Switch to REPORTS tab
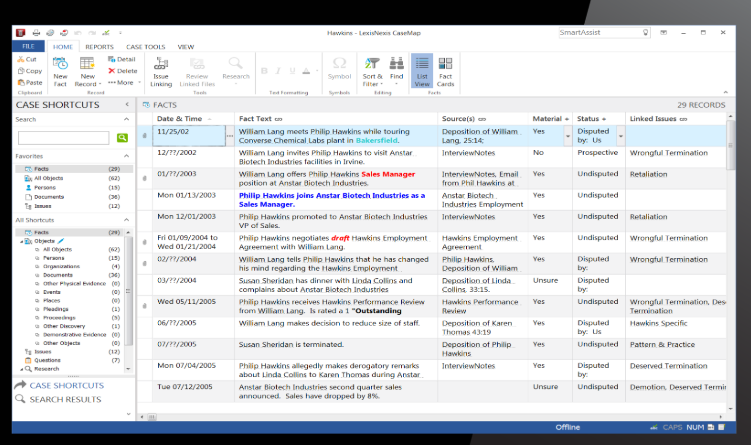The width and height of the screenshot is (751, 445). point(99,47)
